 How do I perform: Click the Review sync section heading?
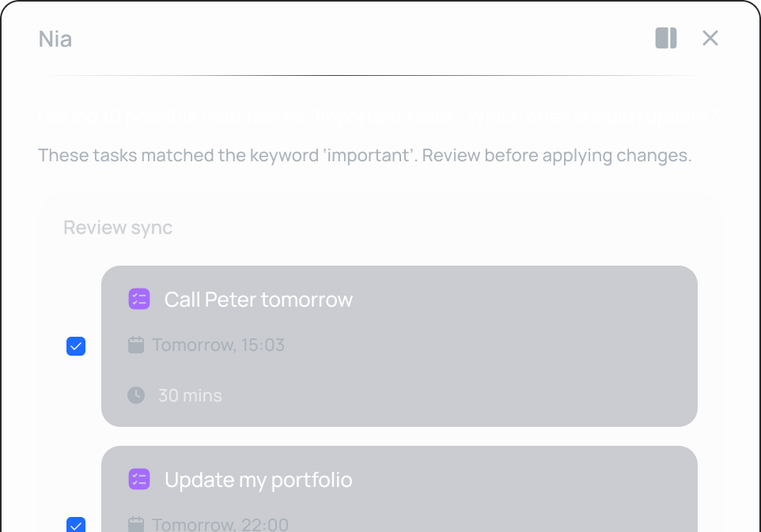coord(118,228)
